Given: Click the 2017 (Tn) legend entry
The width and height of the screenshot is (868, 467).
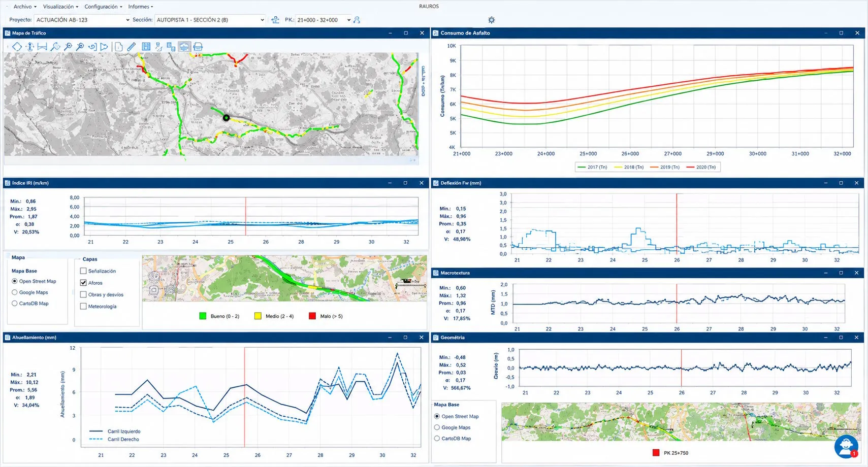Looking at the screenshot, I should (592, 167).
